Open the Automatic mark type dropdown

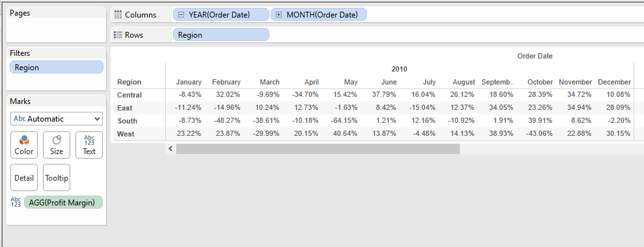57,119
